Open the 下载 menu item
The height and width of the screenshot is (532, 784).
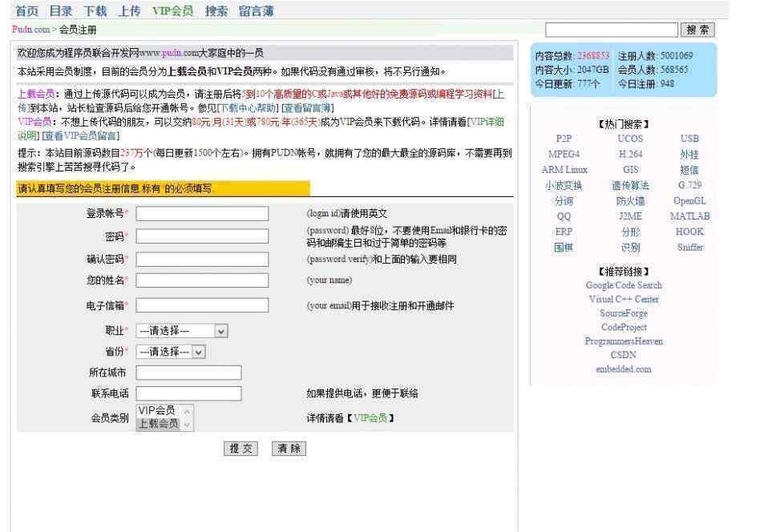(x=95, y=10)
